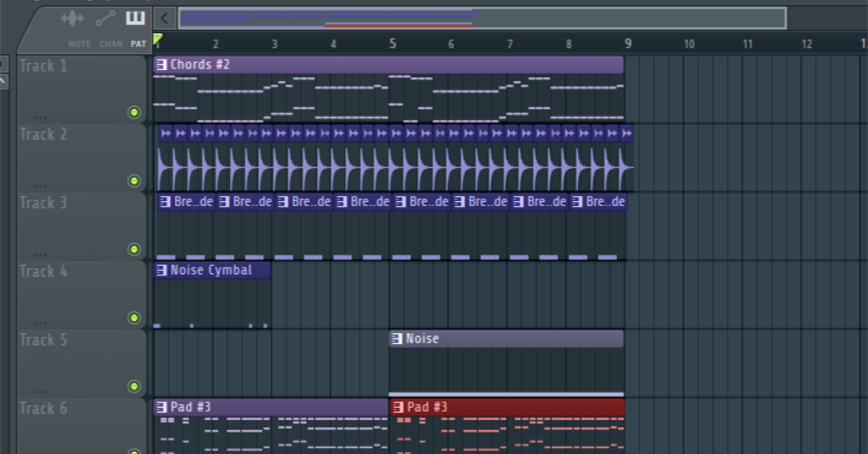Click bar 5 on the timeline ruler

pyautogui.click(x=393, y=43)
